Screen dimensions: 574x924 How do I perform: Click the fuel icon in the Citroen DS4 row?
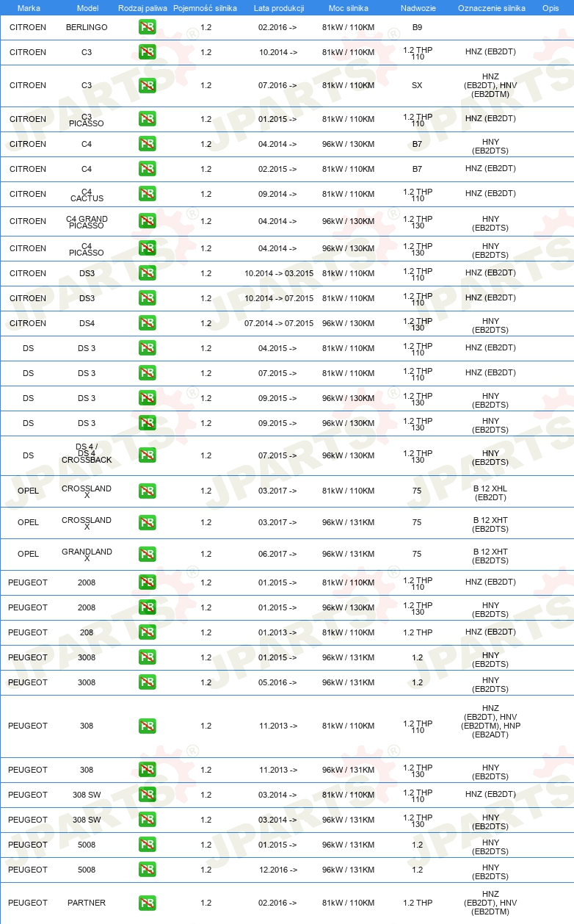coord(147,324)
